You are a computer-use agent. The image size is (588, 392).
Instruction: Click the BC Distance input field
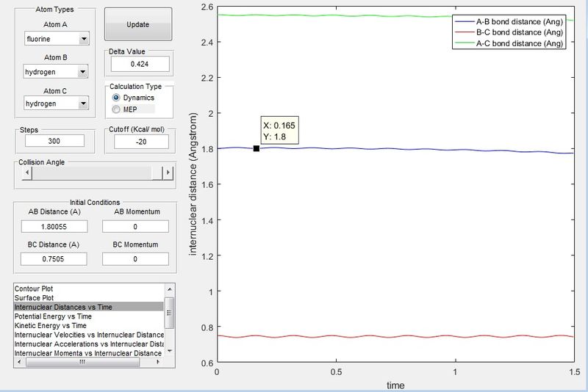click(54, 258)
